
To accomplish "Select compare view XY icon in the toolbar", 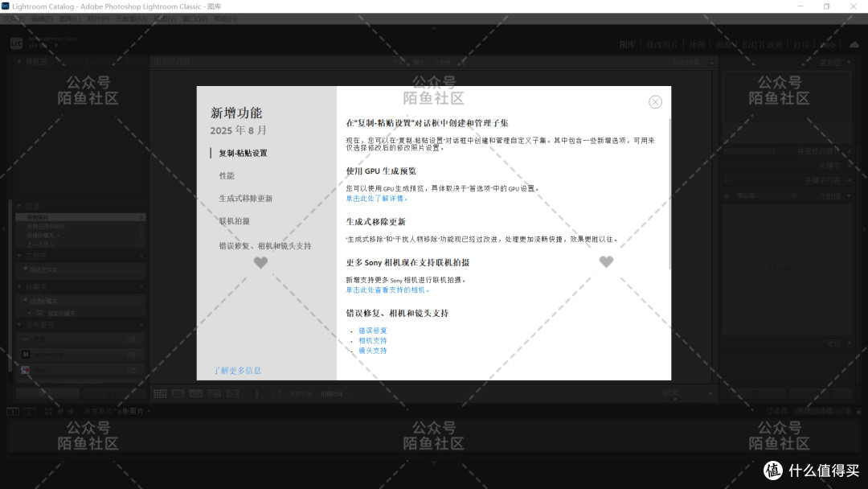I will click(196, 394).
